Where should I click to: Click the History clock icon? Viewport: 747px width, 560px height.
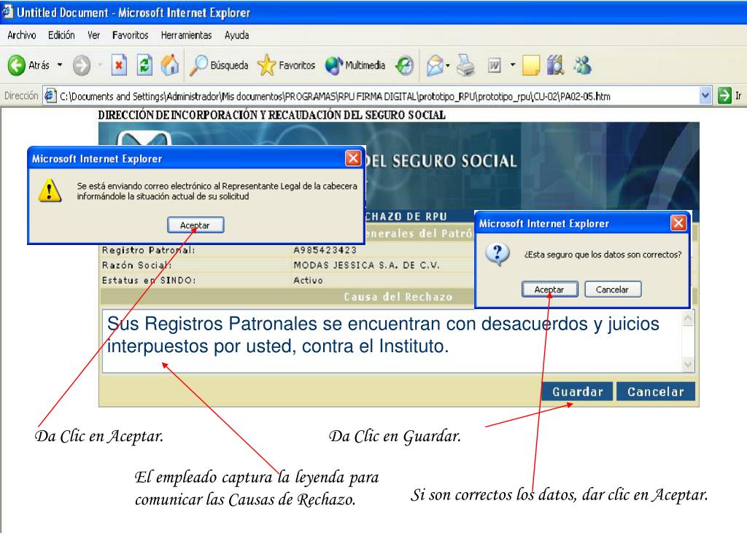pyautogui.click(x=404, y=65)
